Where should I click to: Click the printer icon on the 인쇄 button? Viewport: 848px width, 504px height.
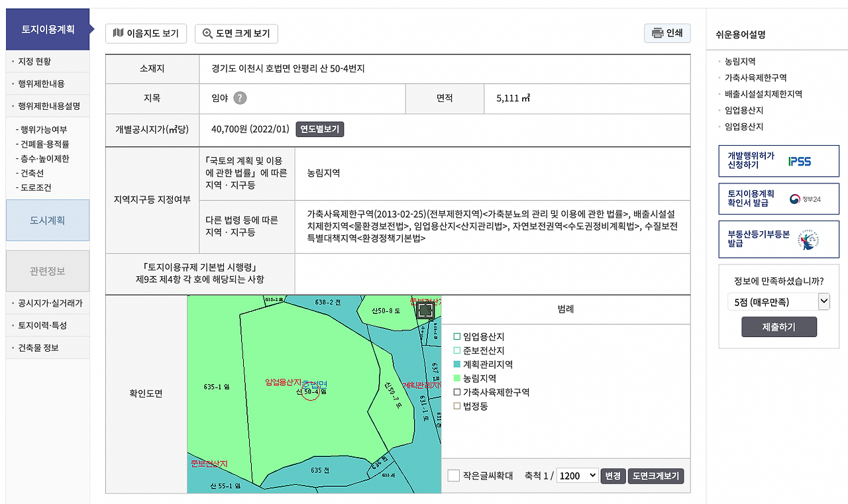click(x=659, y=33)
